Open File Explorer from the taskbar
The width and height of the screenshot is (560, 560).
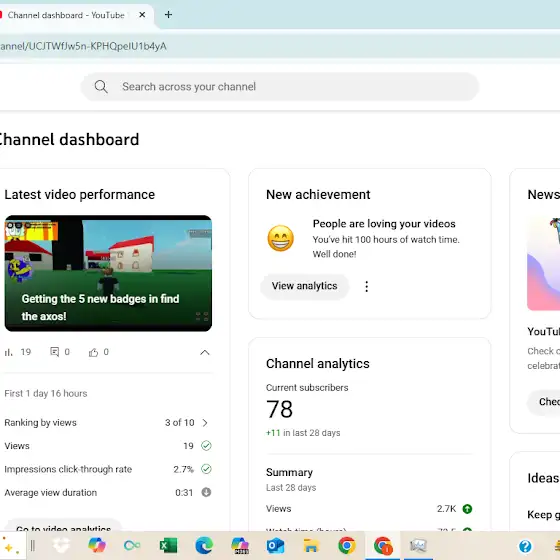[x=311, y=546]
